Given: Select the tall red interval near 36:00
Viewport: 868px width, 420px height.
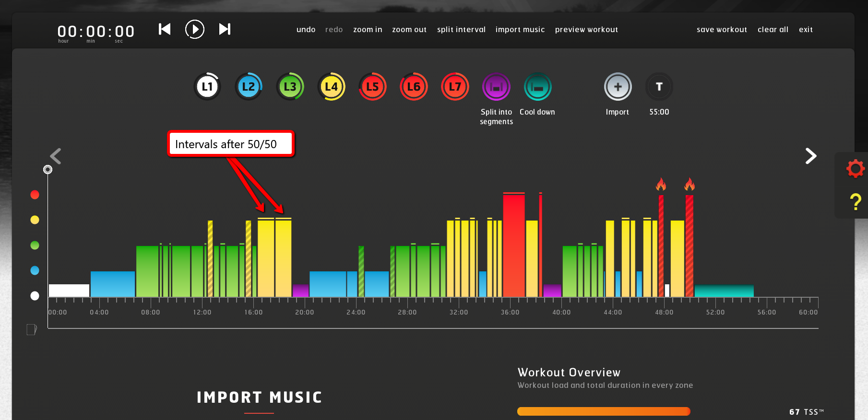Looking at the screenshot, I should point(513,245).
